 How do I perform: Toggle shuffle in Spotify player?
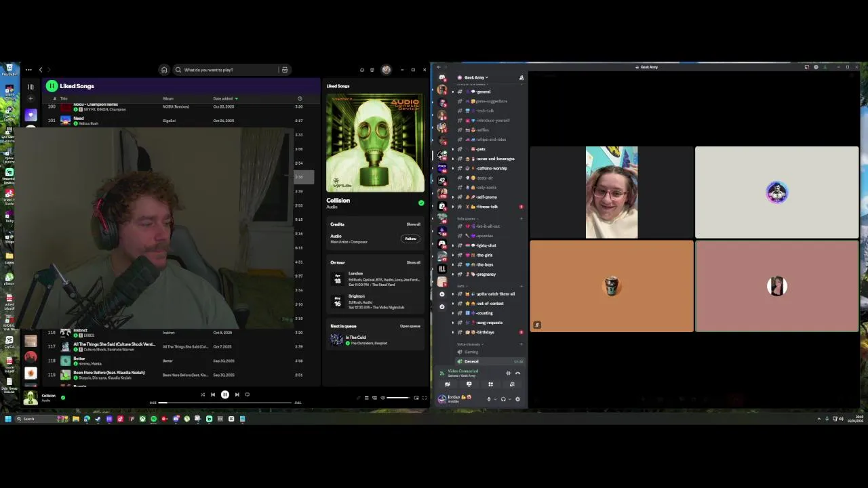[202, 394]
